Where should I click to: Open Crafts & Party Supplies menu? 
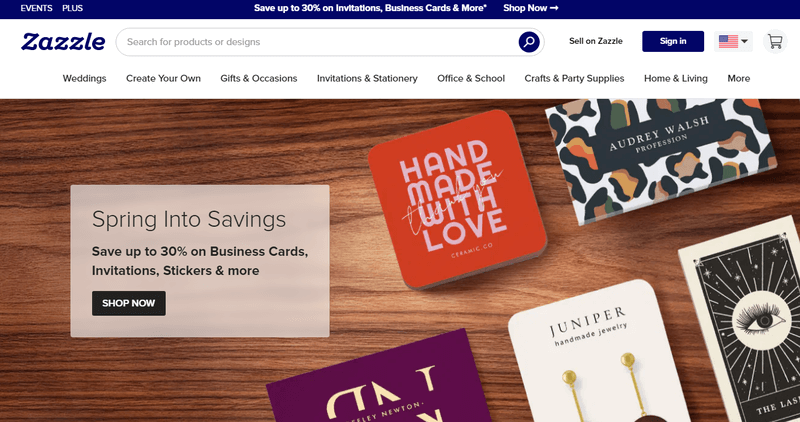(x=574, y=79)
